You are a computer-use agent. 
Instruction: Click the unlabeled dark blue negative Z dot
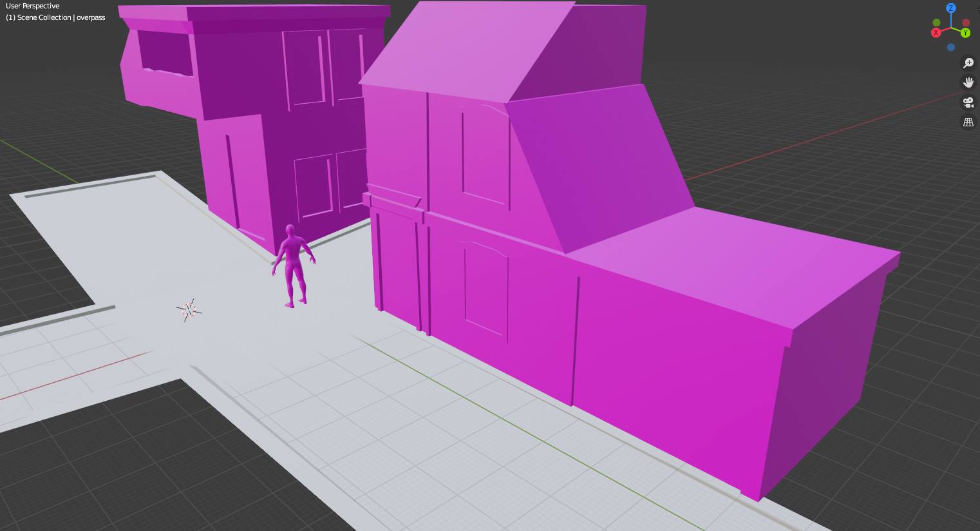point(951,48)
